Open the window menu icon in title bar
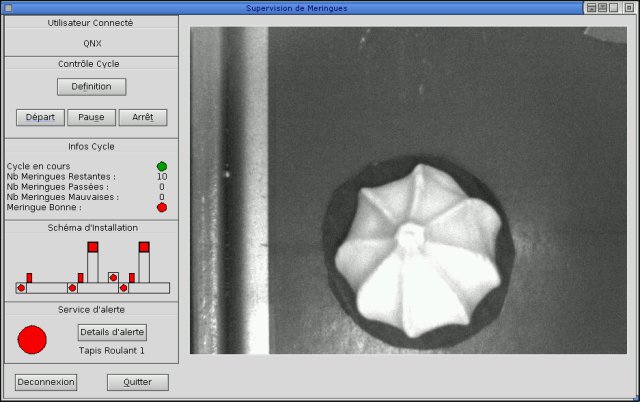Viewport: 640px width, 402px height. coord(8,8)
